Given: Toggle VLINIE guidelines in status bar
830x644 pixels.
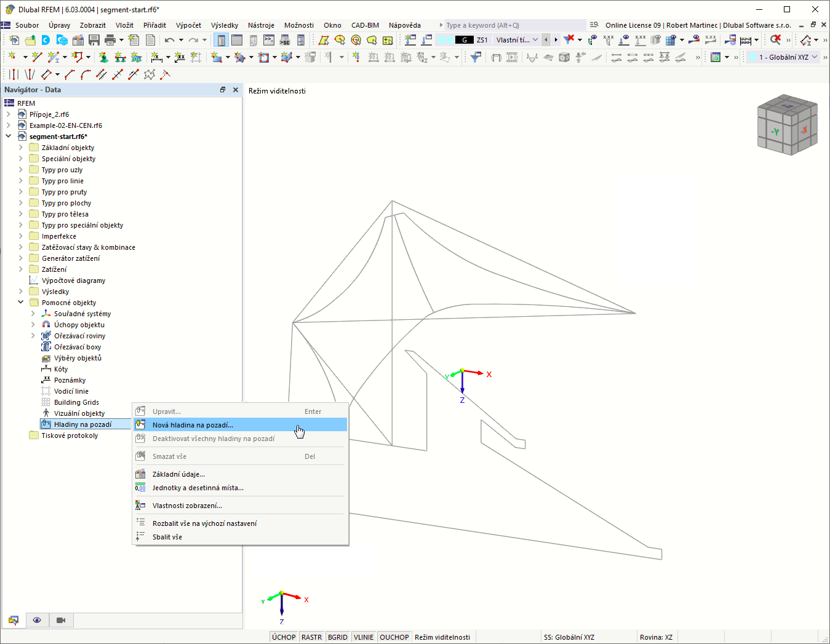Looking at the screenshot, I should coord(364,637).
